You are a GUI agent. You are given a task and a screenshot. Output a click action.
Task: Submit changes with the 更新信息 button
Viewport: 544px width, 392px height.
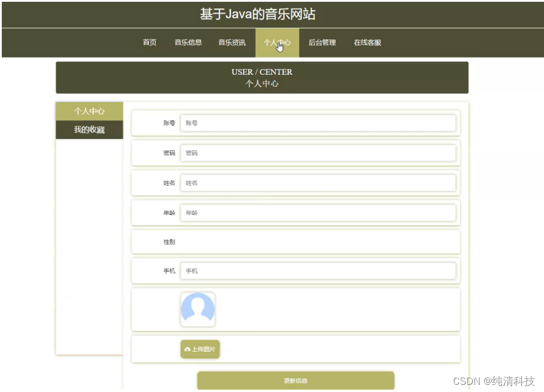296,379
